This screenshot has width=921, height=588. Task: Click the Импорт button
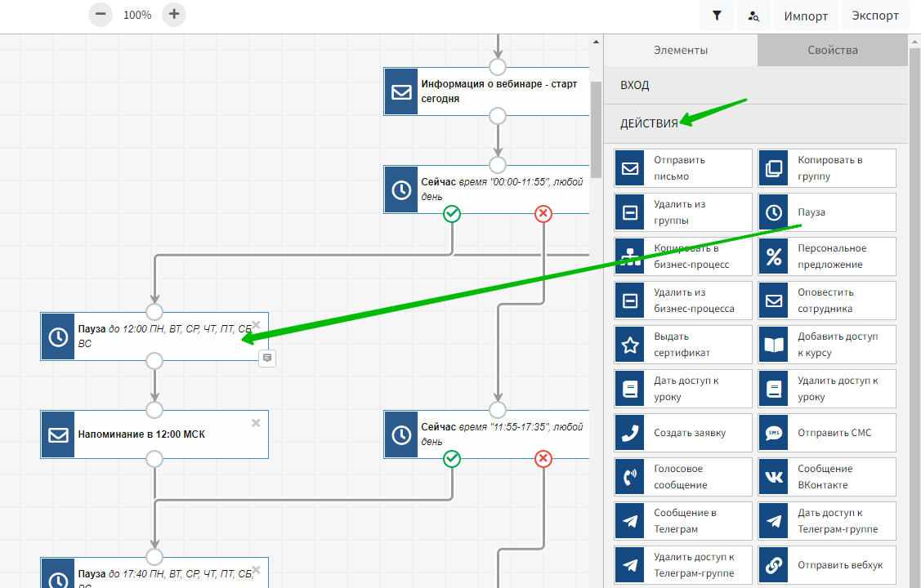click(806, 16)
